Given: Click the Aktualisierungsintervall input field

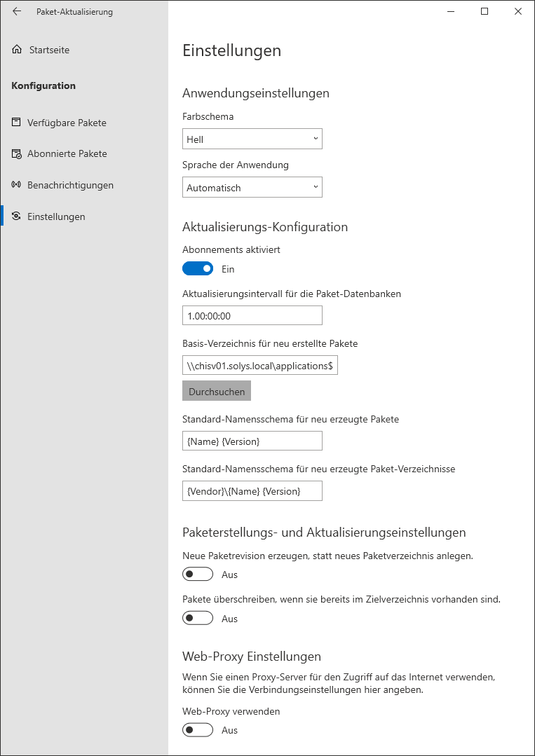Looking at the screenshot, I should (x=252, y=316).
